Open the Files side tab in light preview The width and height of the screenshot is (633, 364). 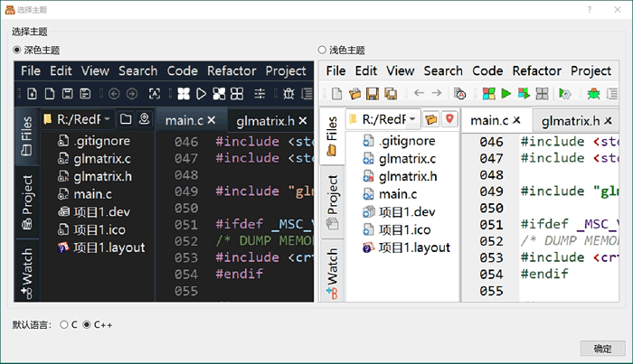point(332,135)
